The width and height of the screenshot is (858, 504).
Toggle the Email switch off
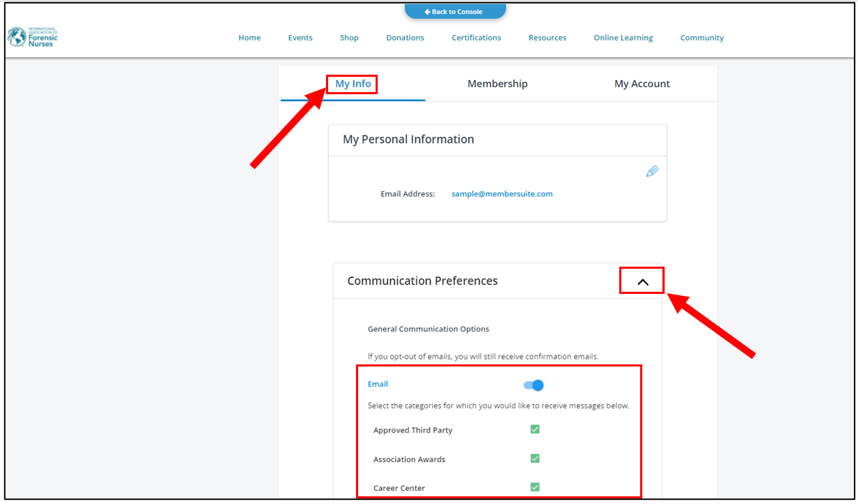[x=534, y=385]
